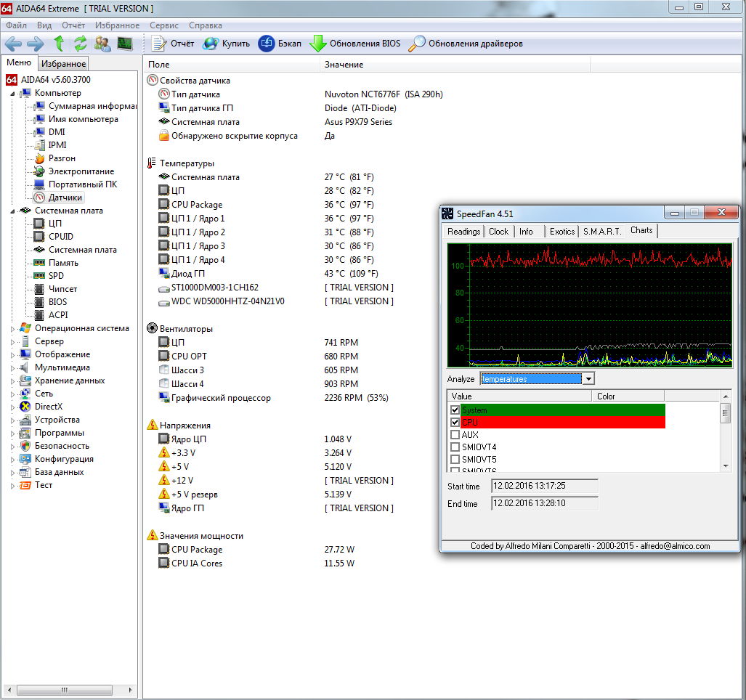Select the CPUID item in the tree
746x700 pixels.
tap(60, 237)
